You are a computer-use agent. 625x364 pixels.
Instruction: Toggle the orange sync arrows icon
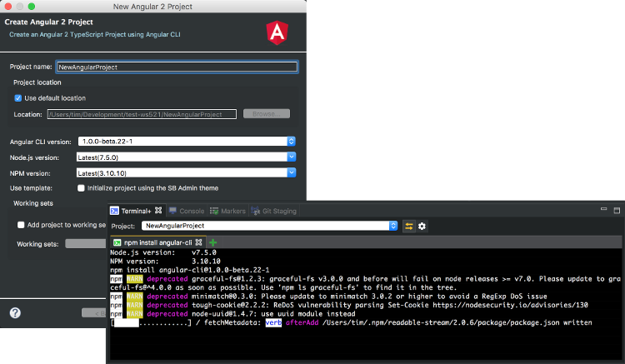pyautogui.click(x=409, y=227)
